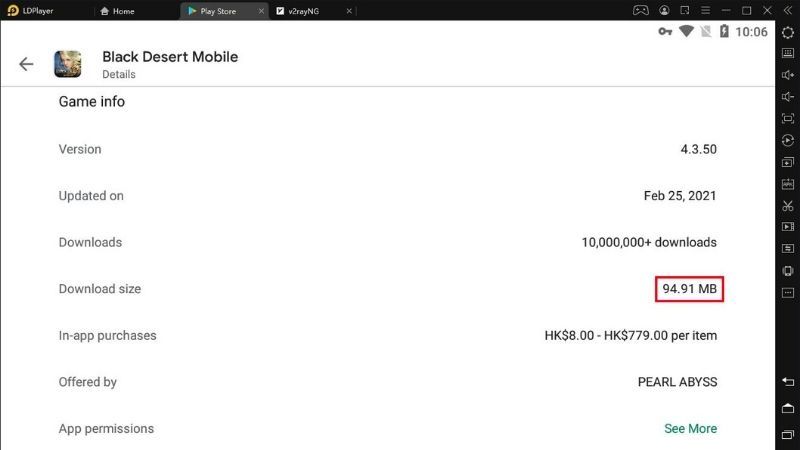The width and height of the screenshot is (800, 450).
Task: Close the Play Store tab
Action: [261, 11]
